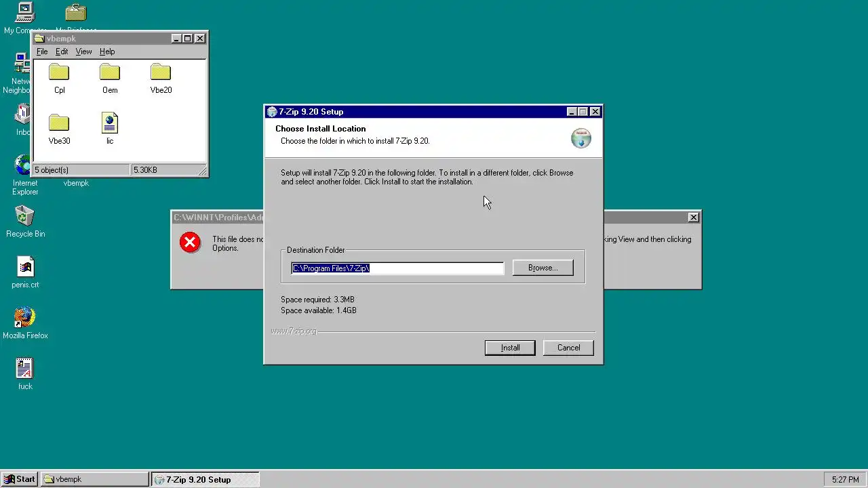
Task: Click the "Choose Install Location" heading
Action: (320, 129)
